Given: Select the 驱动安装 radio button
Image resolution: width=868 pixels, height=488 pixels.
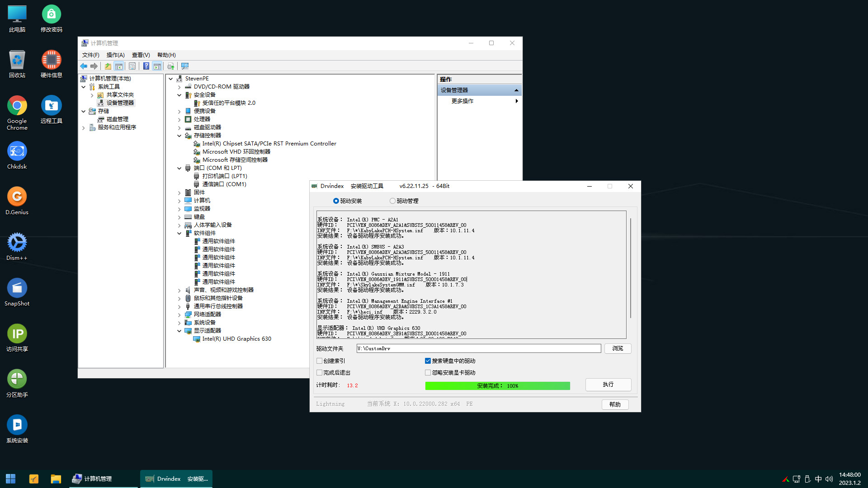Looking at the screenshot, I should click(336, 201).
